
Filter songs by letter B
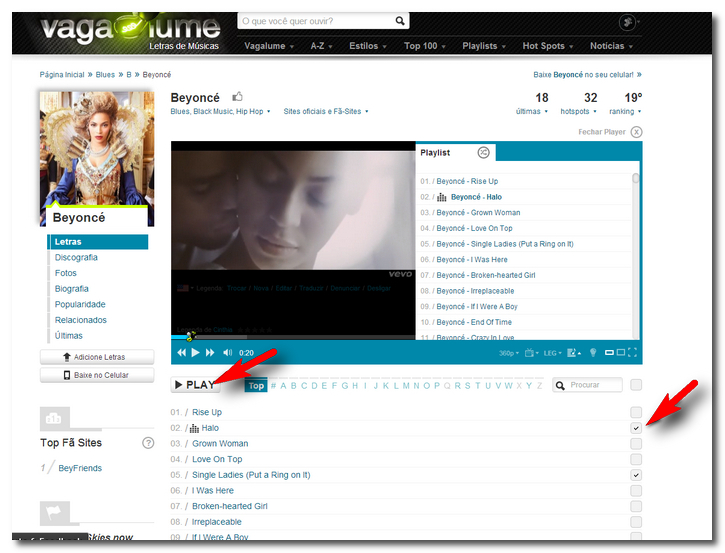[x=294, y=386]
